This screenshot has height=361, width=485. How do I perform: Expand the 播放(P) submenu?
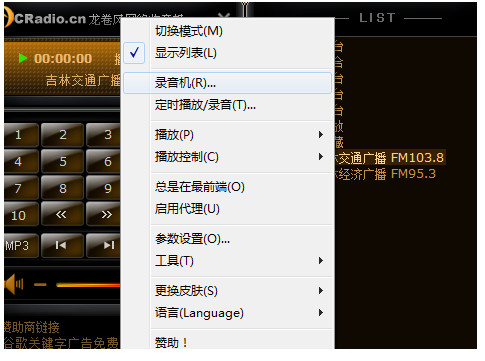(x=228, y=135)
